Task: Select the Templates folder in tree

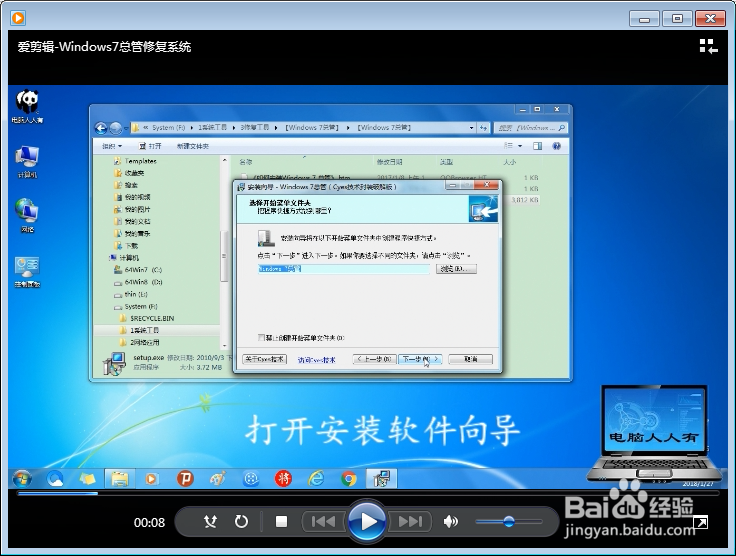Action: (x=136, y=161)
